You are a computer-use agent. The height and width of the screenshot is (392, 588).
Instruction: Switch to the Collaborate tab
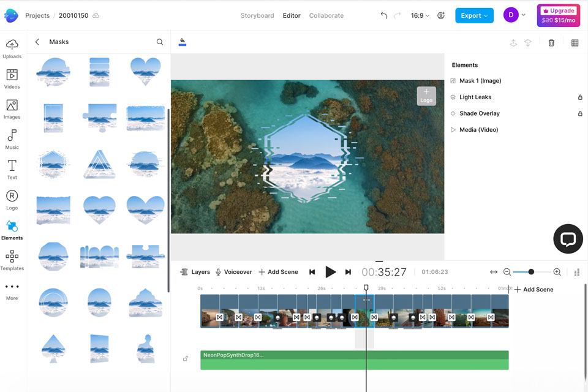coord(326,15)
